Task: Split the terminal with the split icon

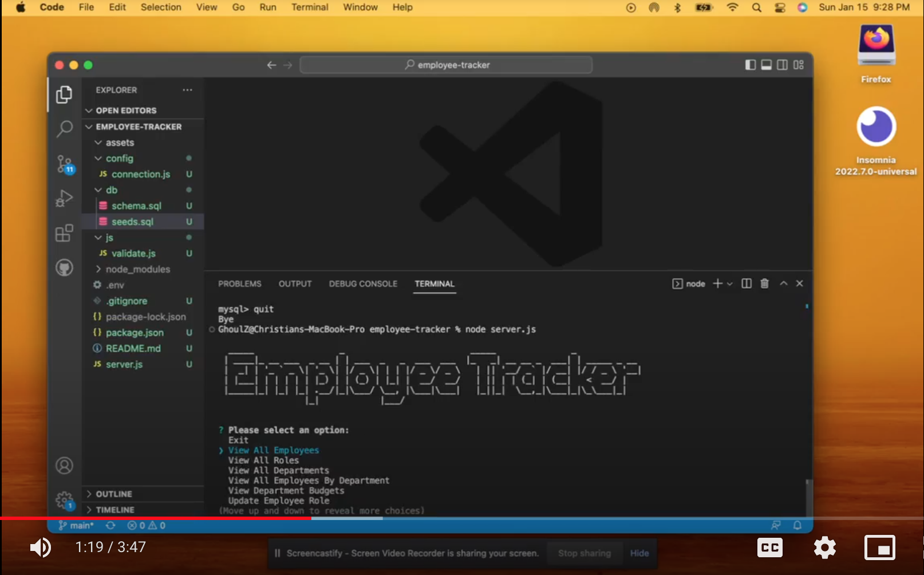Action: [746, 283]
